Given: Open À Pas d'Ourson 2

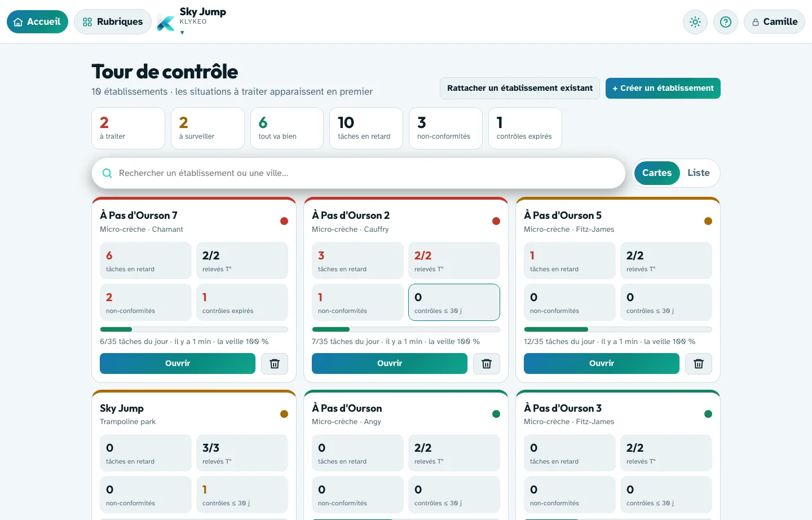Looking at the screenshot, I should tap(390, 364).
